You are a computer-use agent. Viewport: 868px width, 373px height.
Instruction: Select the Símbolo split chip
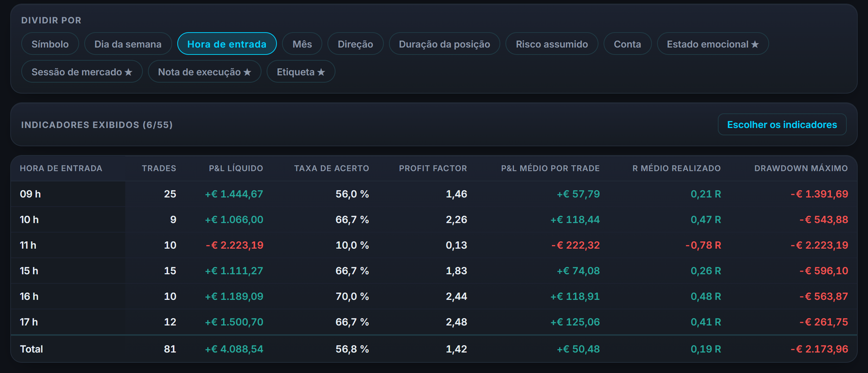(x=50, y=44)
